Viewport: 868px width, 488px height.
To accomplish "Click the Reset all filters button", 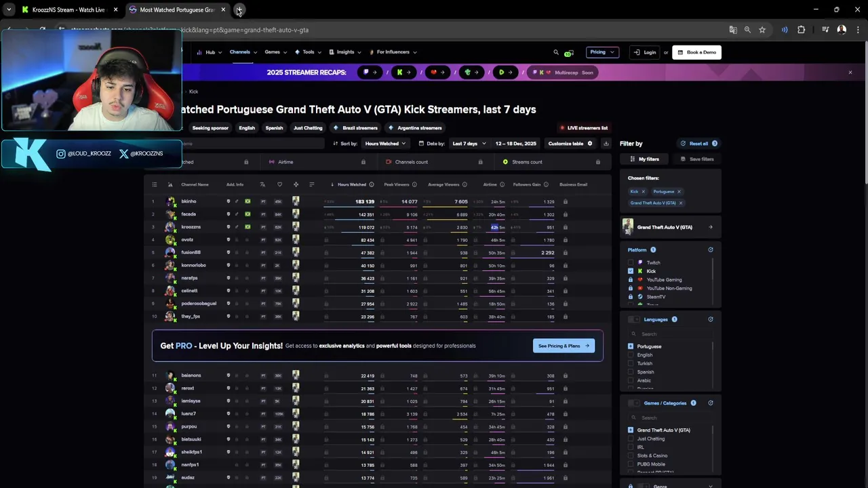I will pos(698,144).
